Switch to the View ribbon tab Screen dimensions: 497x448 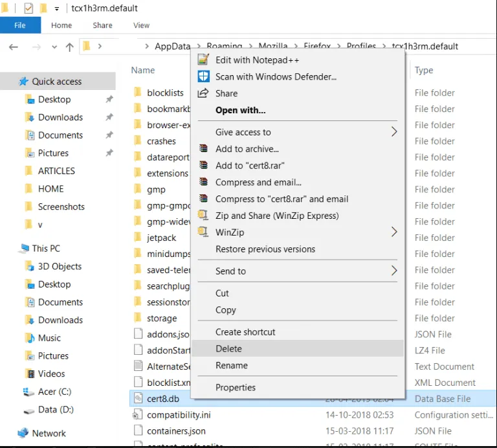141,25
